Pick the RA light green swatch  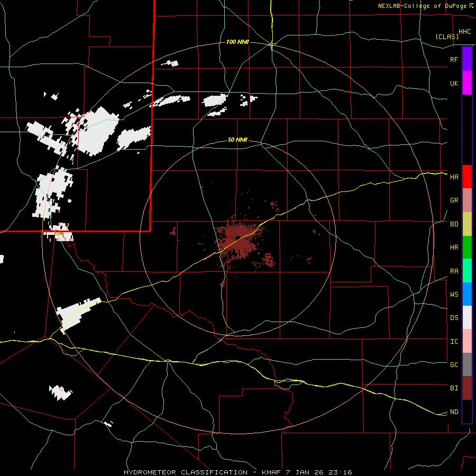click(467, 271)
